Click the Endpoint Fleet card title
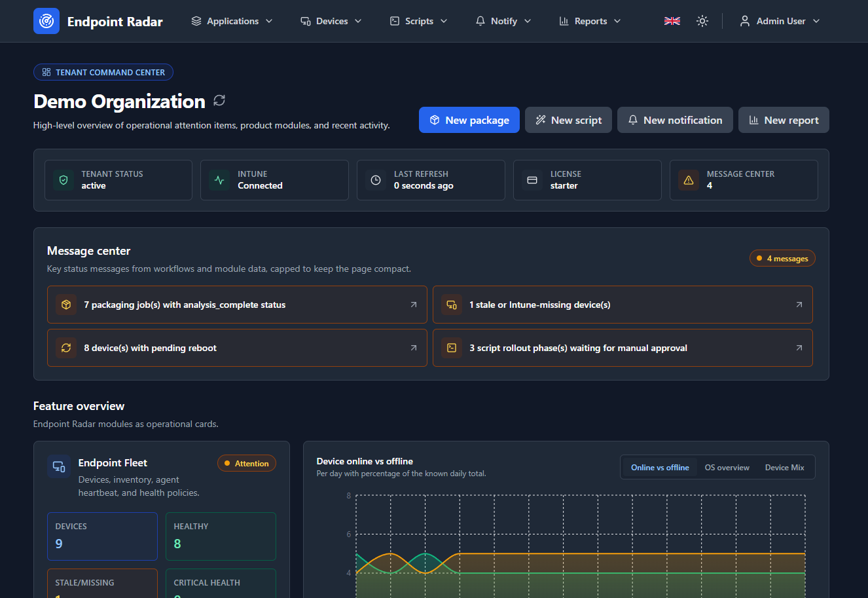 click(x=113, y=463)
